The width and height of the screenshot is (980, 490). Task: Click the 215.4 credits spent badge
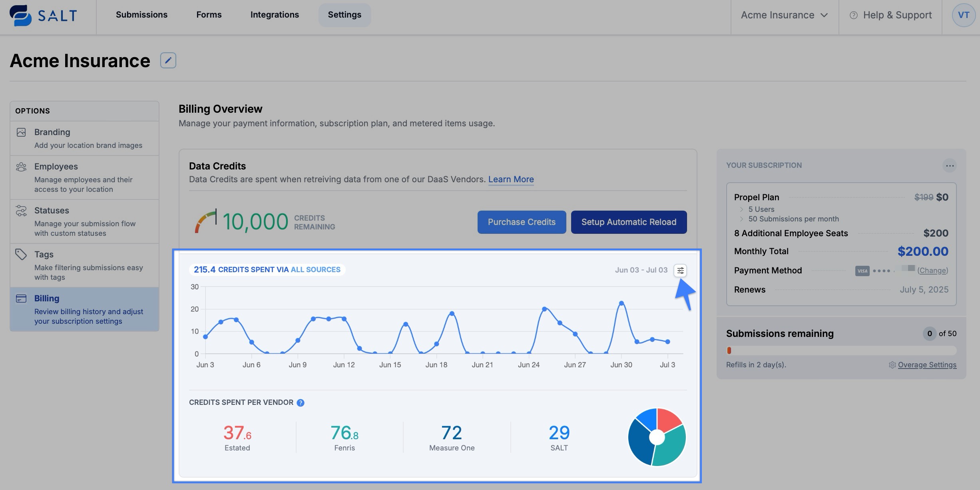coord(267,270)
